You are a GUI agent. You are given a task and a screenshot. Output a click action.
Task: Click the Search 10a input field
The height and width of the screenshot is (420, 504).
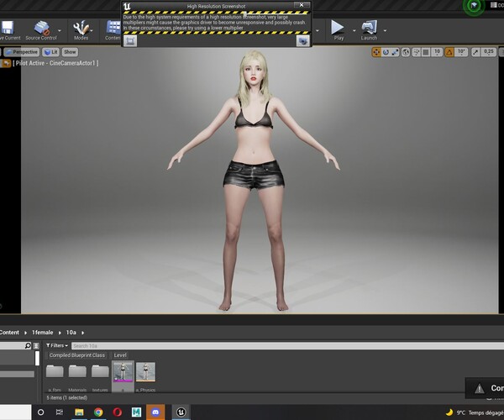point(287,346)
